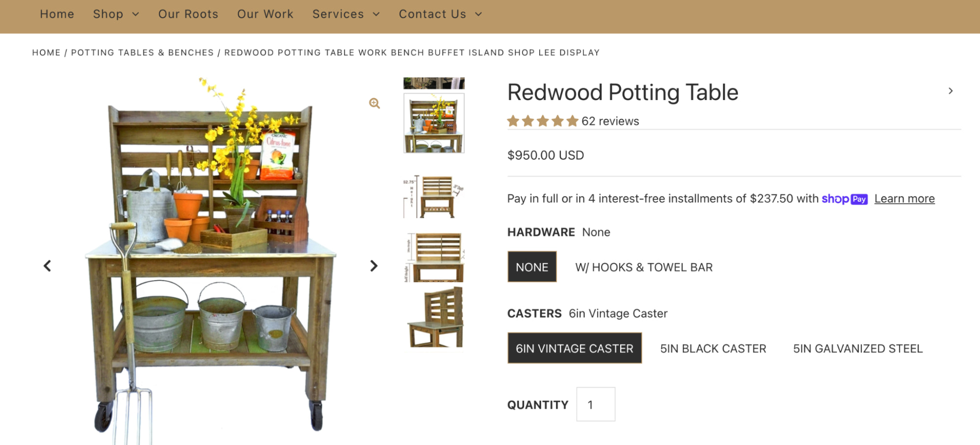980x445 pixels.
Task: Go to previous product image arrow
Action: (x=47, y=266)
